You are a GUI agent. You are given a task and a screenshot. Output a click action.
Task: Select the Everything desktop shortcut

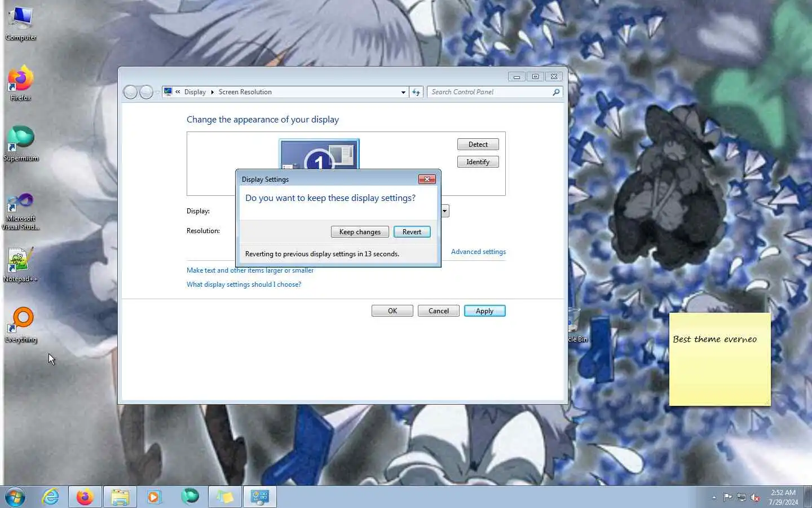[x=21, y=325]
